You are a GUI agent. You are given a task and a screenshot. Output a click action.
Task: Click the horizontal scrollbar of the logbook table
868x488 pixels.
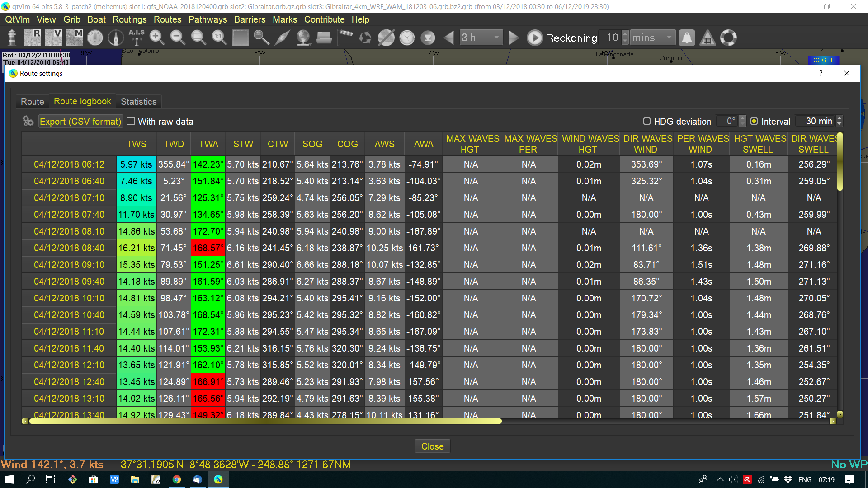coord(264,421)
